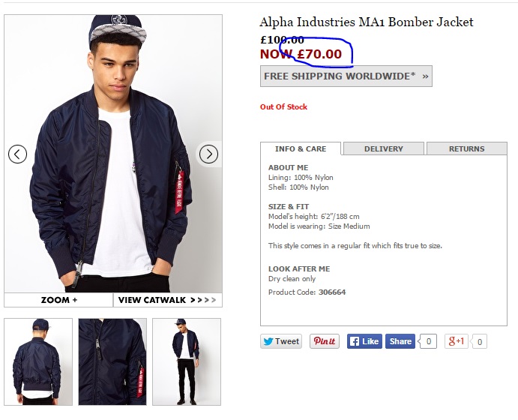Click the Alpha Industries MA1 product title
The width and height of the screenshot is (518, 420).
pyautogui.click(x=367, y=22)
